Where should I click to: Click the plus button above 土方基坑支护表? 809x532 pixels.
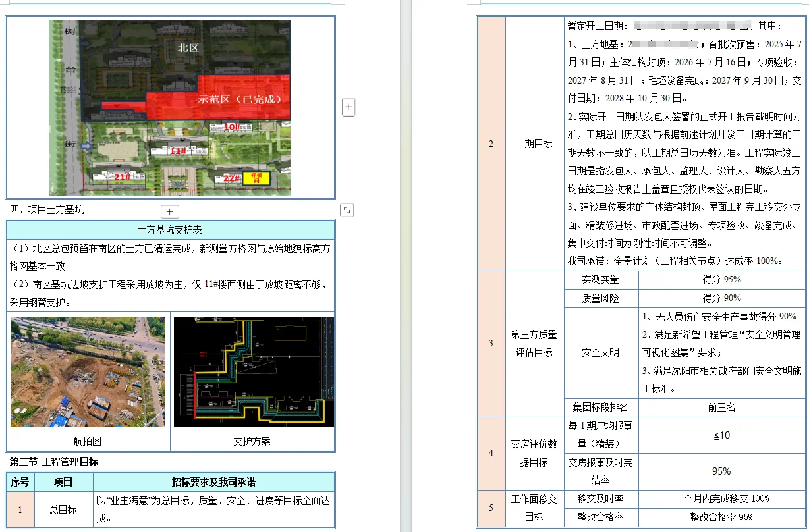(169, 212)
